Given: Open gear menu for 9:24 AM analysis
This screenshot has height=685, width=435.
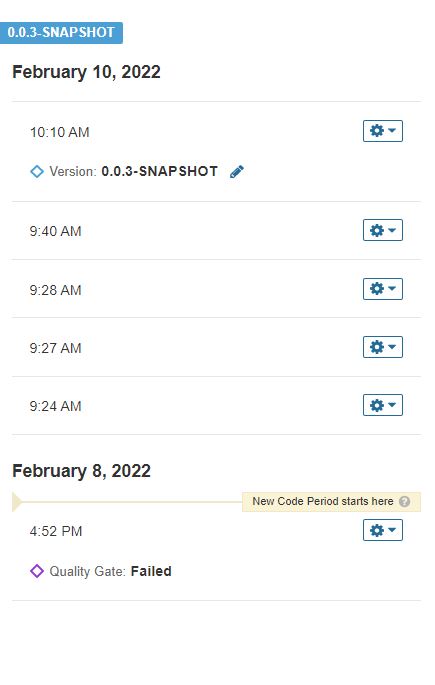Looking at the screenshot, I should pos(383,405).
